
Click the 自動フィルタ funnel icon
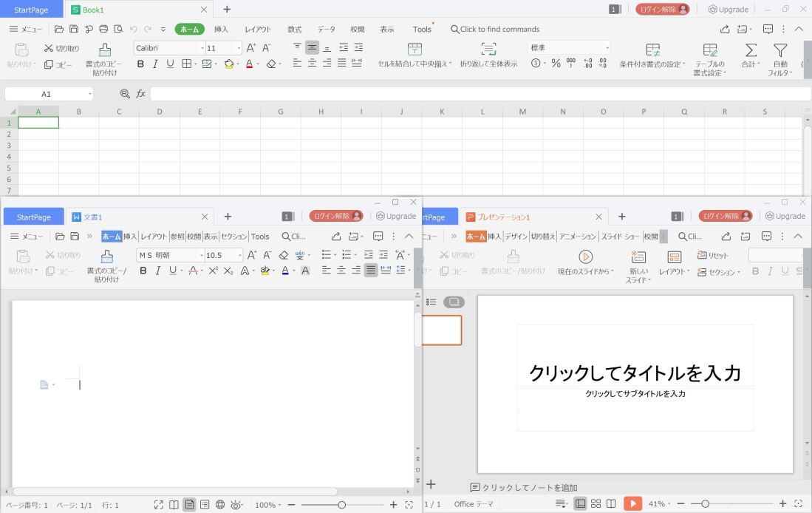click(780, 51)
